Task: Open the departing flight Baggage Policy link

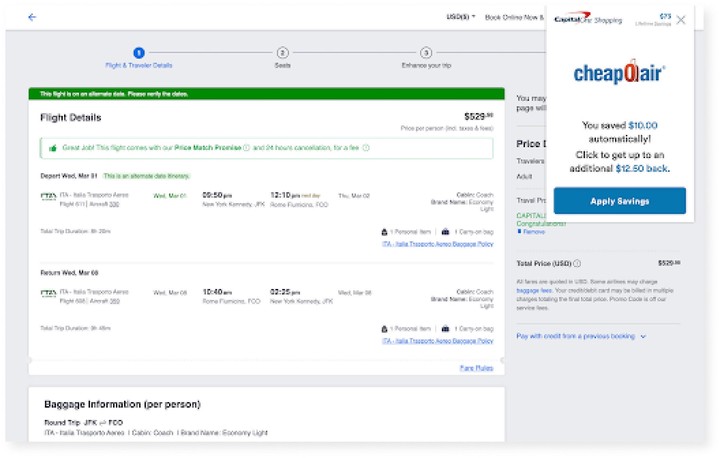Action: click(x=437, y=243)
